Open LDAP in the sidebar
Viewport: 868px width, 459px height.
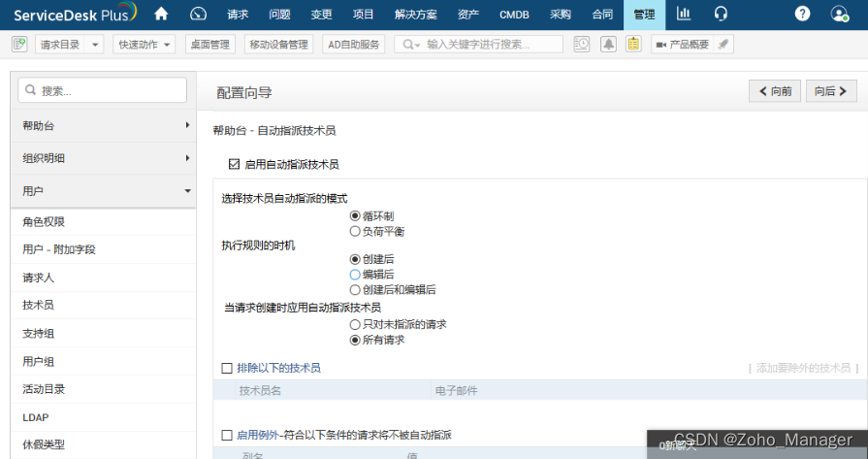click(x=104, y=417)
